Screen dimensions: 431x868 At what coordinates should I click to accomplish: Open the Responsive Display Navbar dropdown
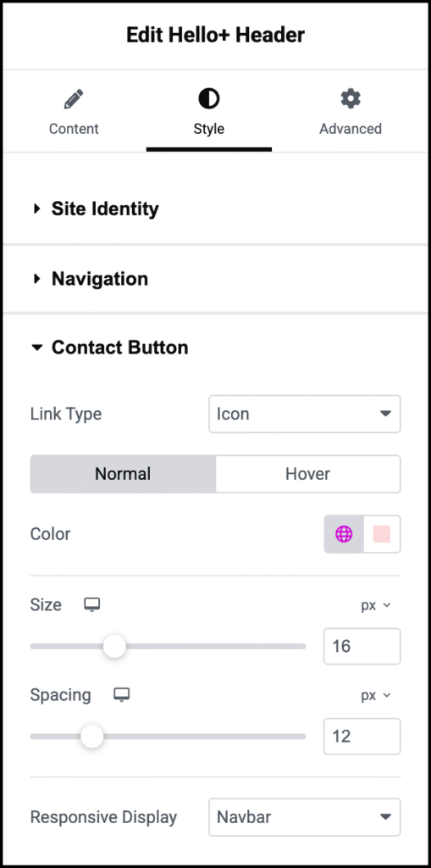point(304,817)
